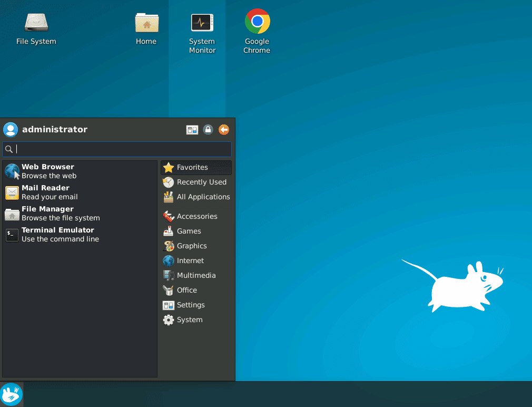532x407 pixels.
Task: Click the Whisker menu mouse icon on taskbar
Action: pyautogui.click(x=12, y=394)
